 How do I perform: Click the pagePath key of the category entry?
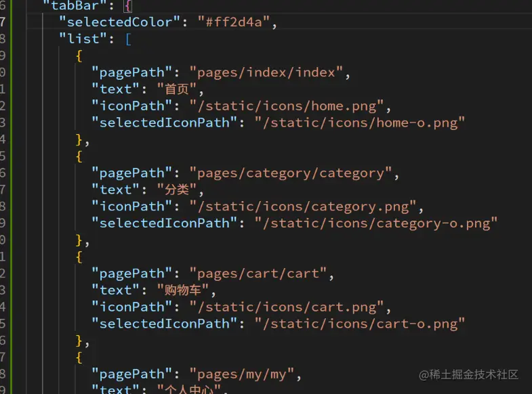tap(132, 173)
